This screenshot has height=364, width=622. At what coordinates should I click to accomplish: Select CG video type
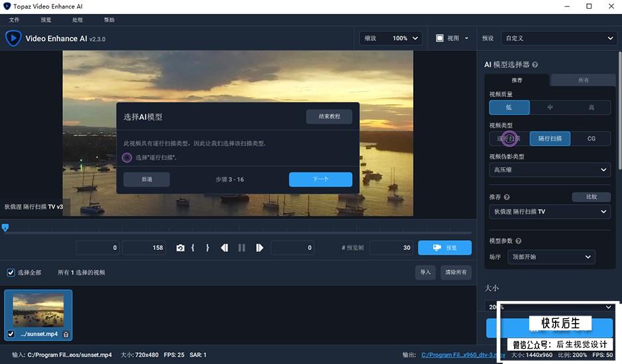tap(591, 139)
